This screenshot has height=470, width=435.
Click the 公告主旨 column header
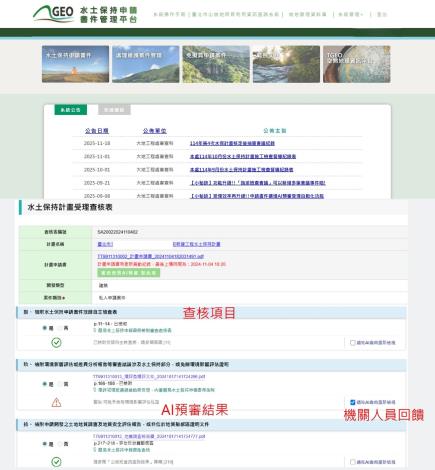(275, 131)
